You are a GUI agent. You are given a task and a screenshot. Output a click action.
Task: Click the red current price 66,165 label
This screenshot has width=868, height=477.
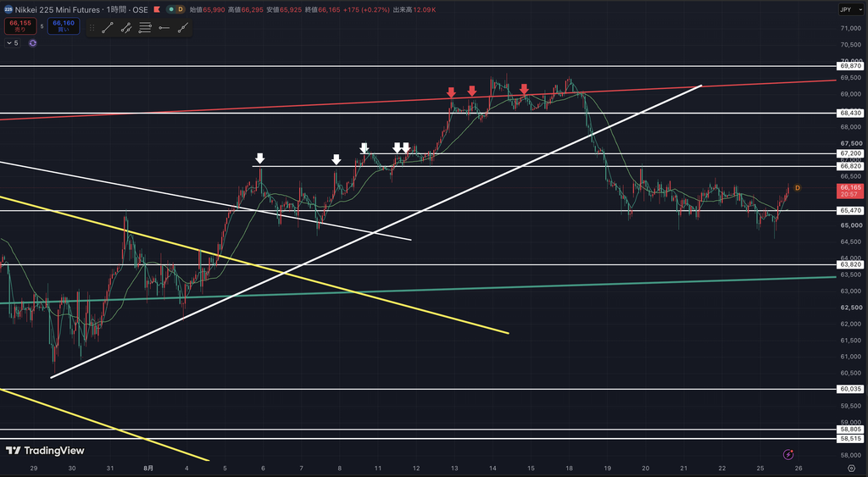(x=850, y=191)
